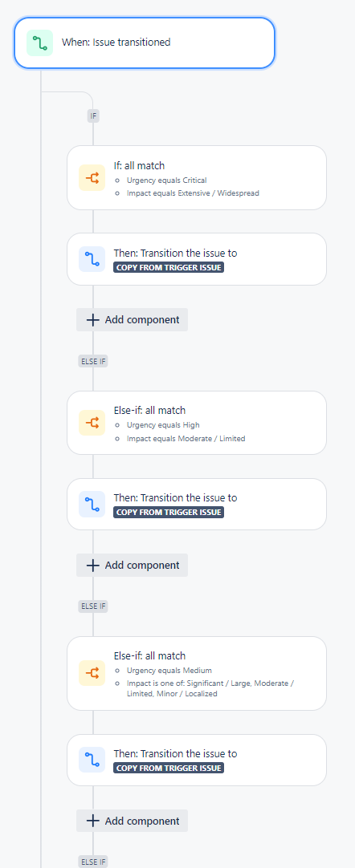The image size is (355, 868).
Task: Click the first COPY FROM TRIGGER ISSUE badge
Action: [x=169, y=267]
